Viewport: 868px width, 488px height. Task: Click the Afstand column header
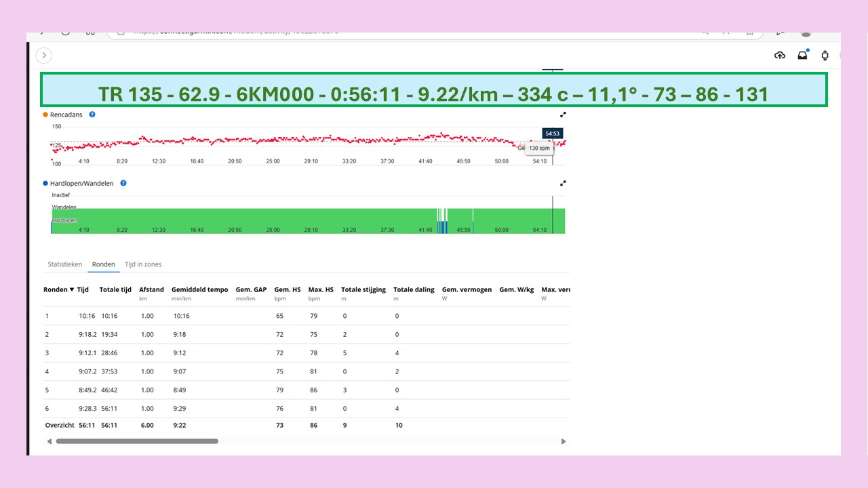click(152, 289)
